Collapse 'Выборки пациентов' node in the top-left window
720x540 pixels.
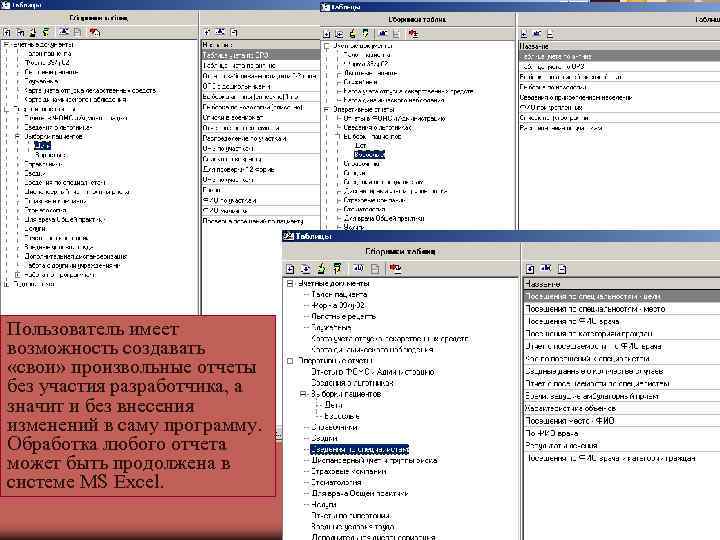[x=17, y=136]
